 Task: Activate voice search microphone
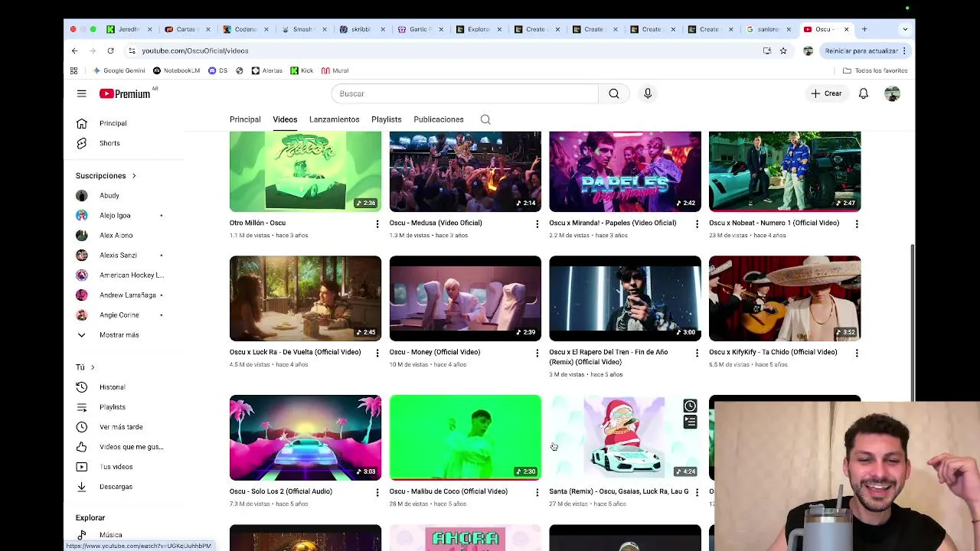click(x=648, y=93)
